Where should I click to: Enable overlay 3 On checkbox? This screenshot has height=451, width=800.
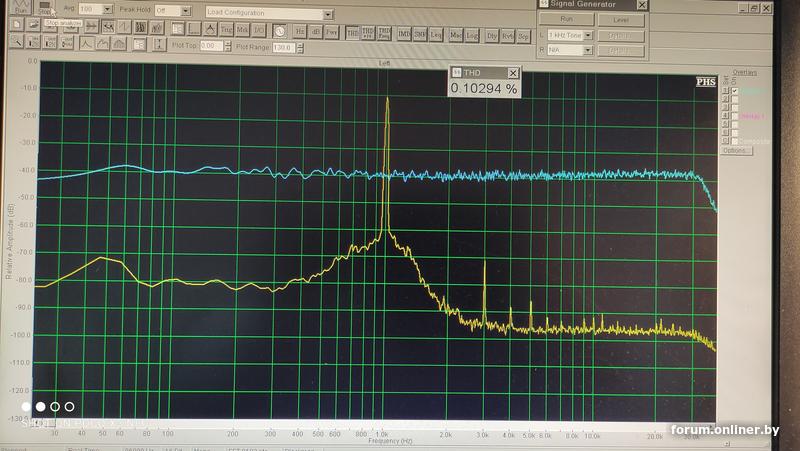[735, 108]
